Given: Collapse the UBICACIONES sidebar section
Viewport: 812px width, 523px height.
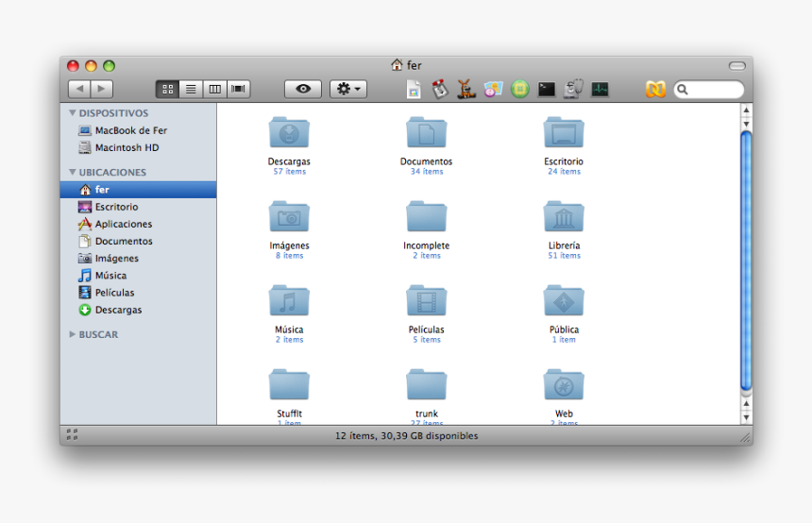Looking at the screenshot, I should coord(73,172).
